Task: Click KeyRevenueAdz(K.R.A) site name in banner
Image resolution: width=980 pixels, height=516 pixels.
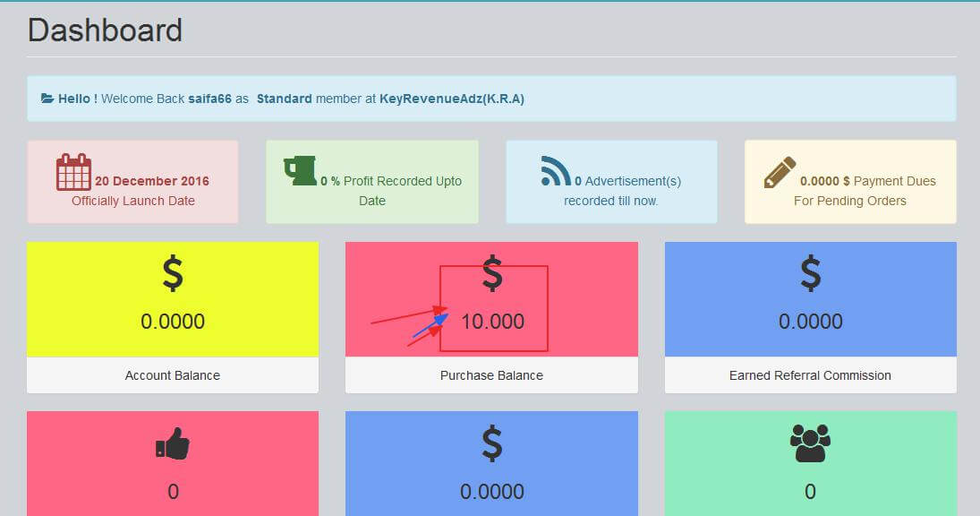Action: 452,99
